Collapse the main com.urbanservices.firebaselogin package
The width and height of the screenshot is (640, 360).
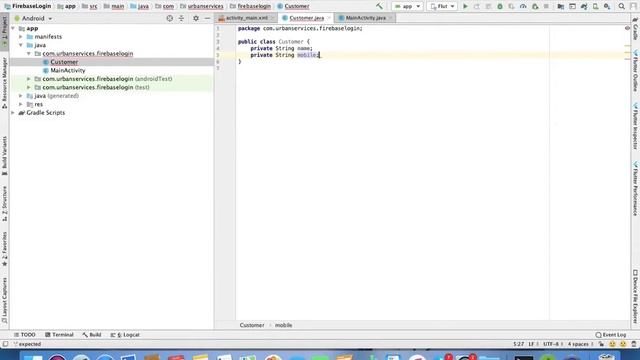29,53
